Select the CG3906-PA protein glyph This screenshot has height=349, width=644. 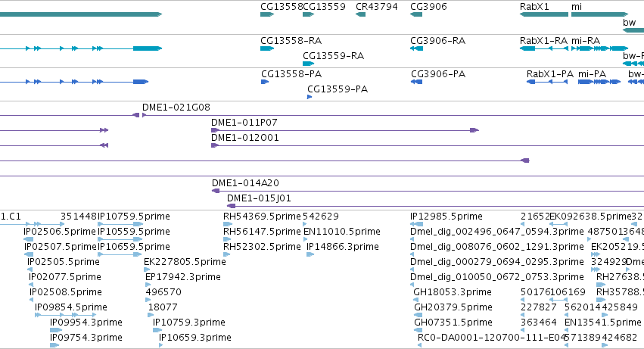click(416, 82)
